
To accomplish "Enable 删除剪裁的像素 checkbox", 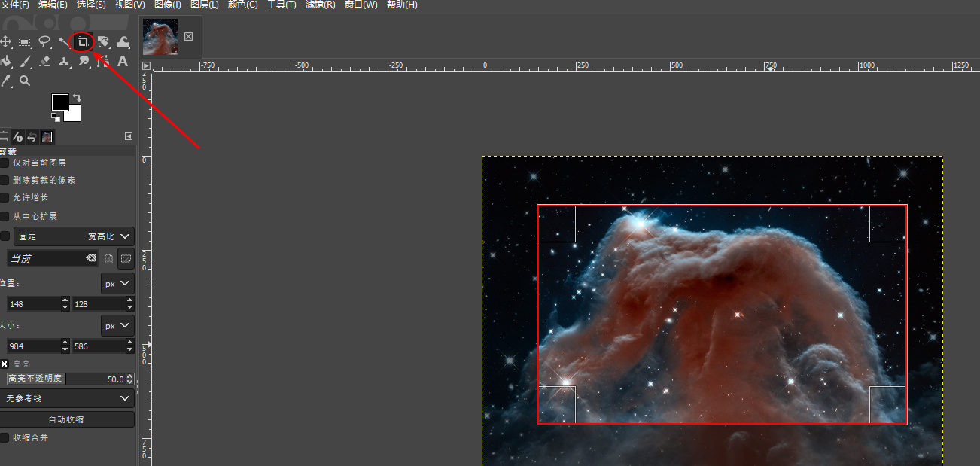I will pos(5,181).
